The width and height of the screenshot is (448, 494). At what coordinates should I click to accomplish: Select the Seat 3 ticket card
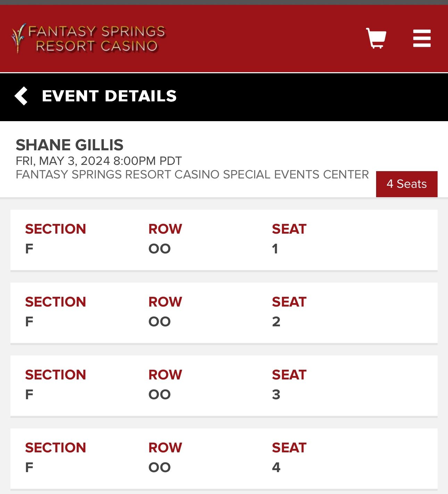point(224,386)
